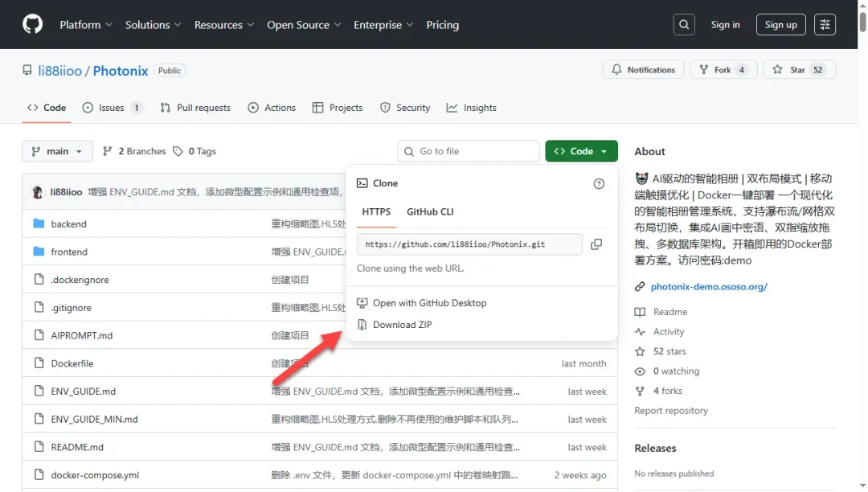
Task: Select Open with GitHub Desktop
Action: pyautogui.click(x=429, y=303)
